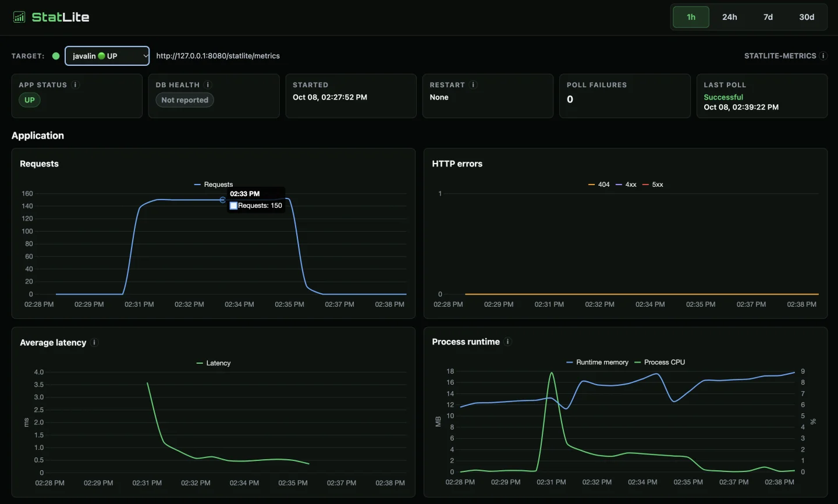Click the metrics URL http://127.0.0.1:8080/statlite/metrics
Image resolution: width=838 pixels, height=504 pixels.
coord(218,56)
